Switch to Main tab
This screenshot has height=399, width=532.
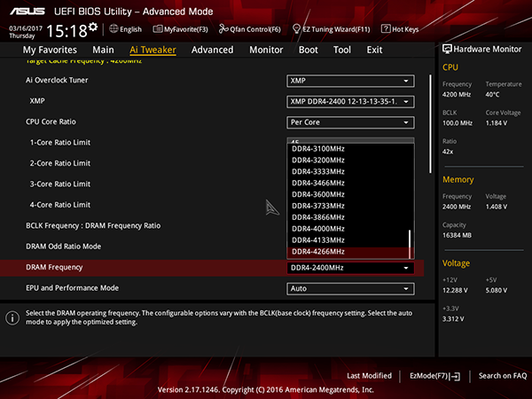click(x=103, y=50)
